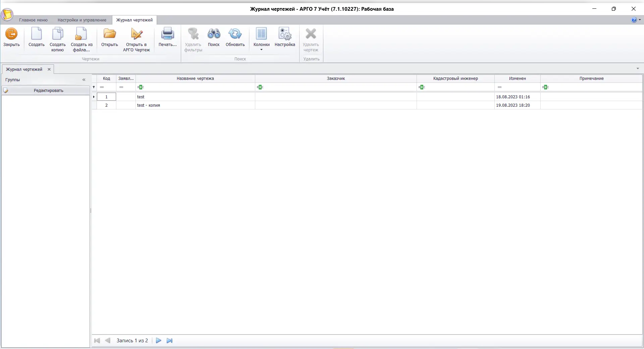Open the Колонки columns dropdown
The image size is (644, 349).
(x=262, y=39)
